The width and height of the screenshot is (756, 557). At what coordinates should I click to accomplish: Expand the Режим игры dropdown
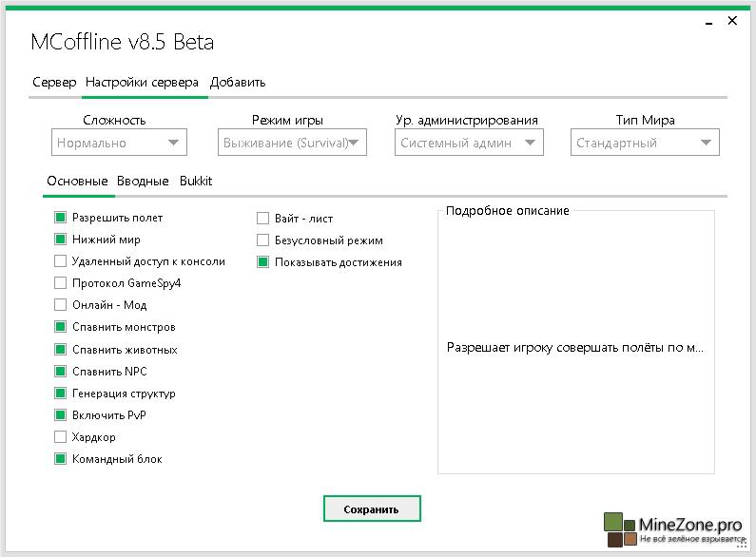coord(293,143)
